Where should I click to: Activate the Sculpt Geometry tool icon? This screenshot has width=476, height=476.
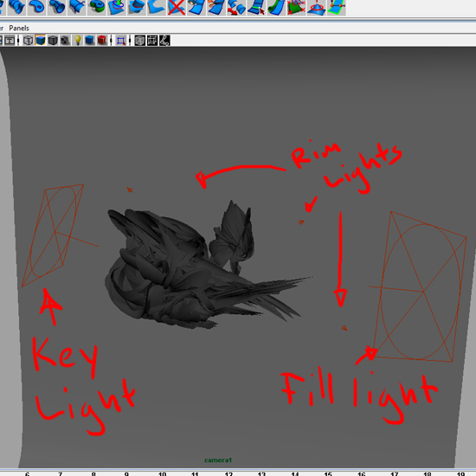pos(316,7)
